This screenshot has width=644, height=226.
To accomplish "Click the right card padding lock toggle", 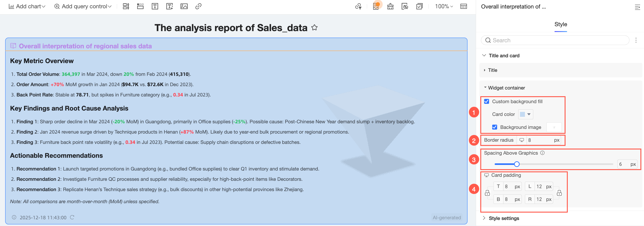I will [x=559, y=193].
